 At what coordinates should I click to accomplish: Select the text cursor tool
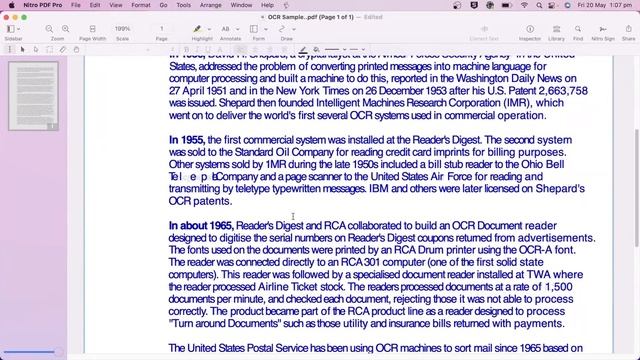pyautogui.click(x=10, y=49)
